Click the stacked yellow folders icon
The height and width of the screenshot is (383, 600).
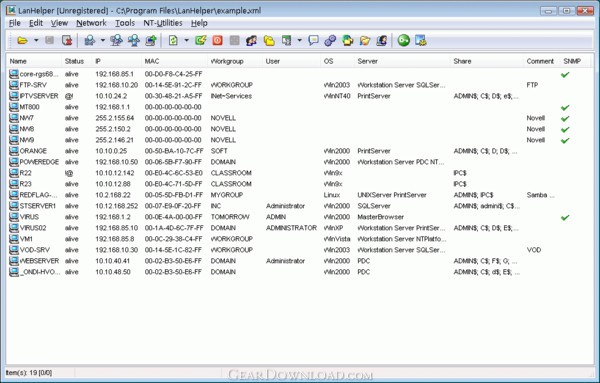[x=269, y=40]
